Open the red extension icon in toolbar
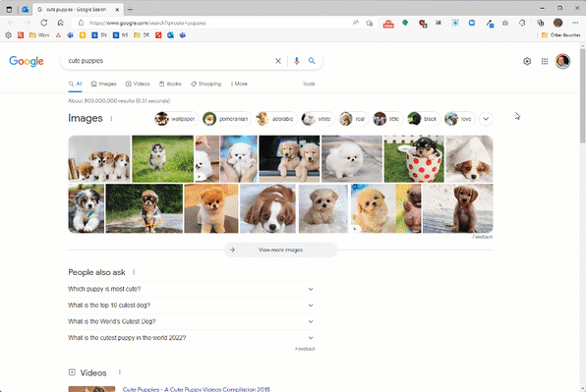586x392 pixels. pos(388,24)
